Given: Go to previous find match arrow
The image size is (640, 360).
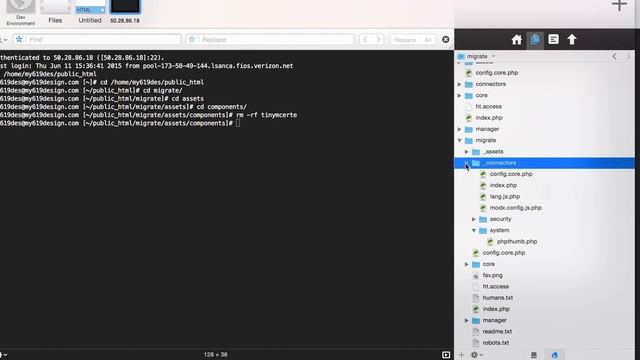Looking at the screenshot, I should (365, 40).
